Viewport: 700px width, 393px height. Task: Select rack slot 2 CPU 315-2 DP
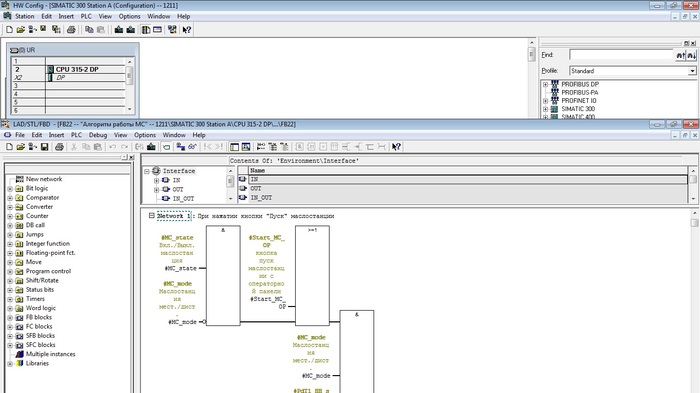(x=69, y=69)
